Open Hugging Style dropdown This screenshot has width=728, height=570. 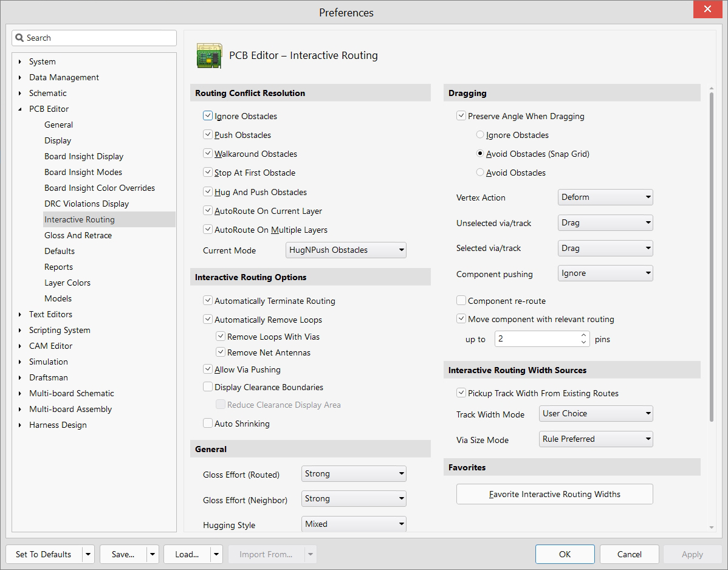[x=354, y=524]
